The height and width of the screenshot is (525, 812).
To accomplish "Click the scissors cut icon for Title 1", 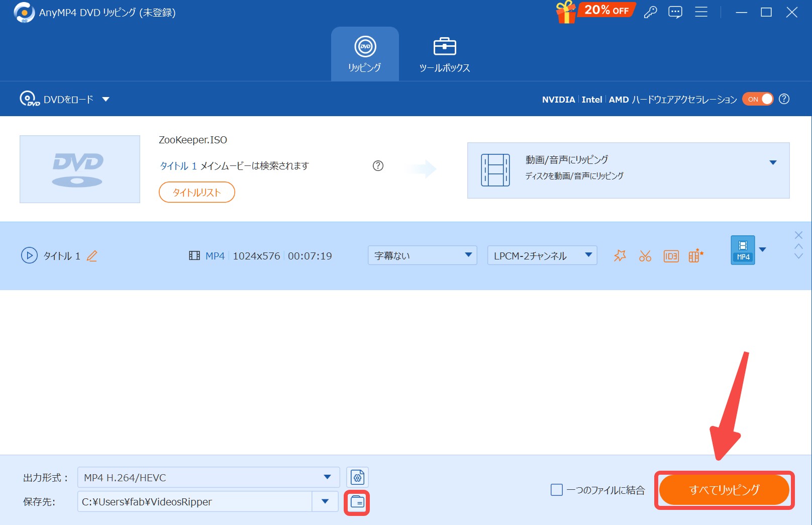I will pos(645,256).
